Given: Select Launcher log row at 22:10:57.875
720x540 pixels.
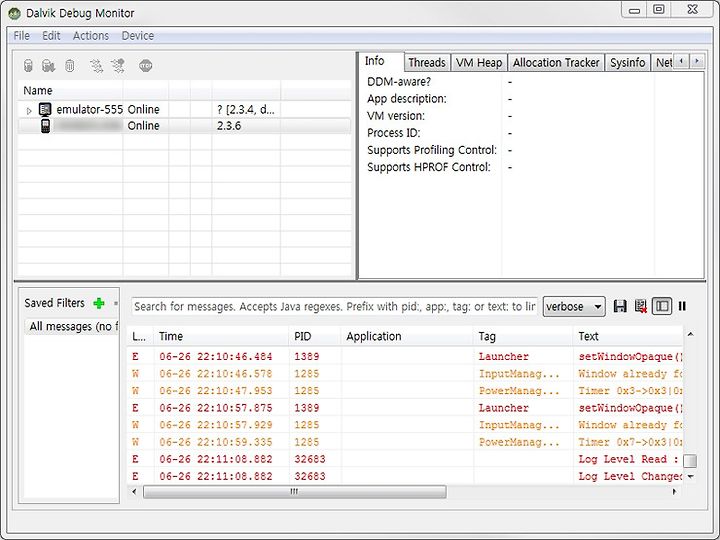Looking at the screenshot, I should click(405, 408).
